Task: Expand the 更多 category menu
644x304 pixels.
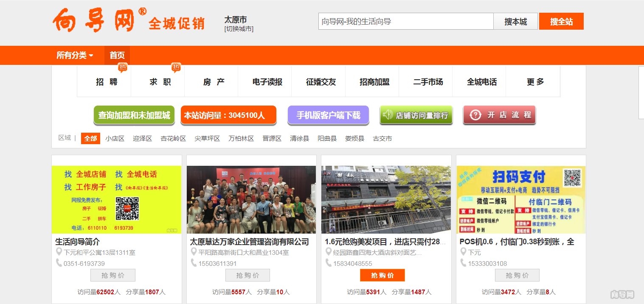Action: [535, 82]
